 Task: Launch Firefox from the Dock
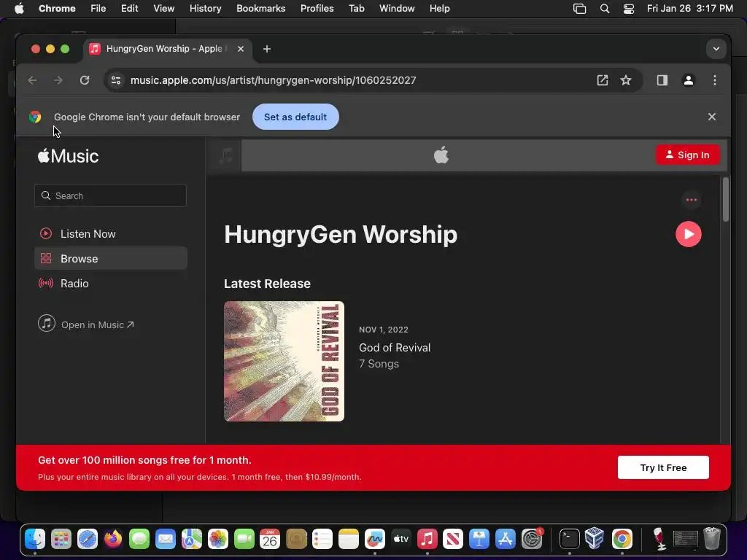coord(113,539)
